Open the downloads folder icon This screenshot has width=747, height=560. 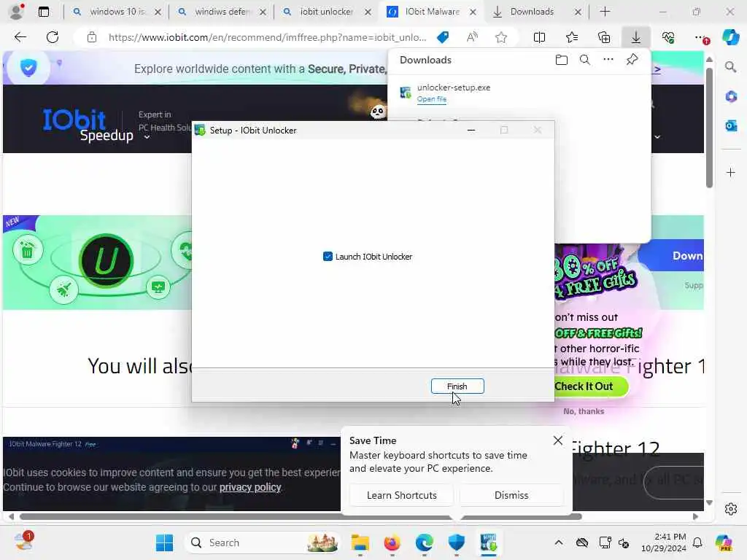[x=562, y=60]
